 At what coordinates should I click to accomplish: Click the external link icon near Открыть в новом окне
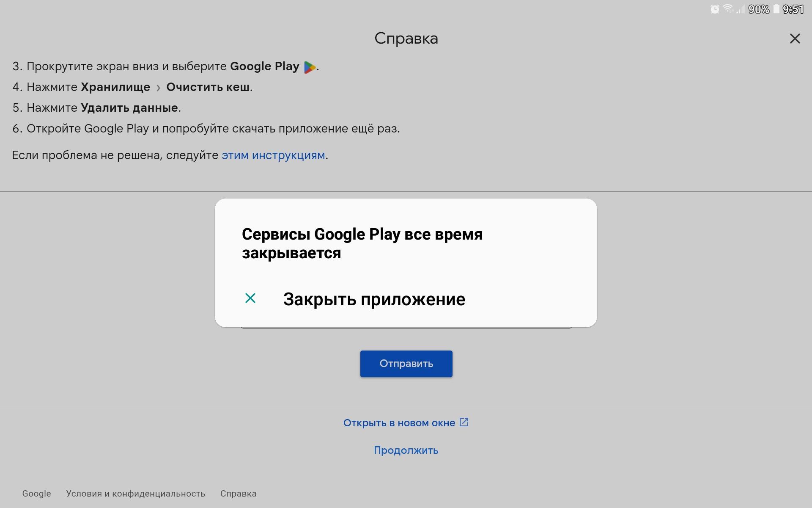464,422
